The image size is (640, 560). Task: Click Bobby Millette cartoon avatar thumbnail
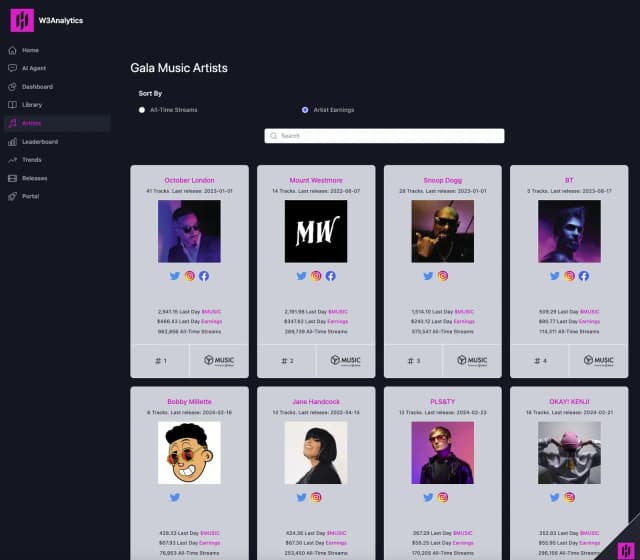pos(189,453)
